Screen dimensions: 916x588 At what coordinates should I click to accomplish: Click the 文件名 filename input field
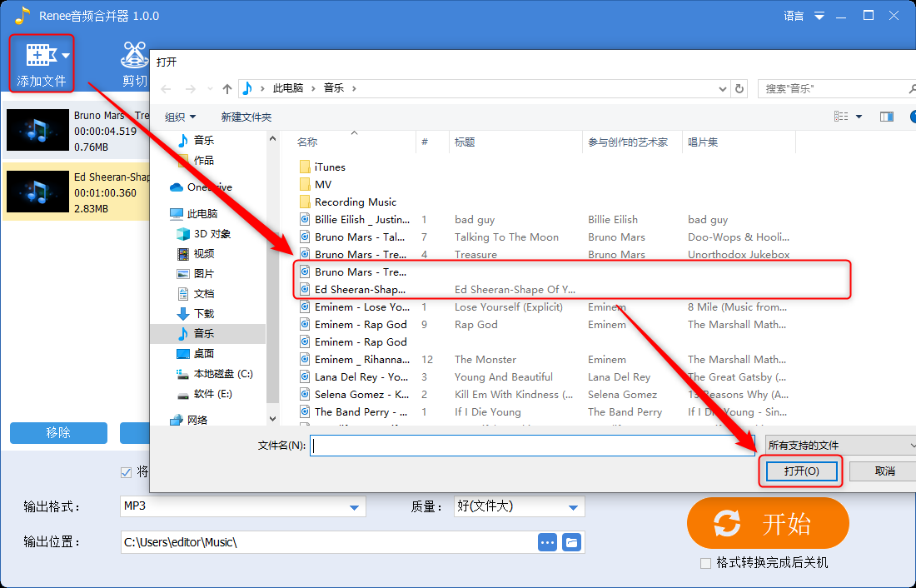click(x=532, y=446)
